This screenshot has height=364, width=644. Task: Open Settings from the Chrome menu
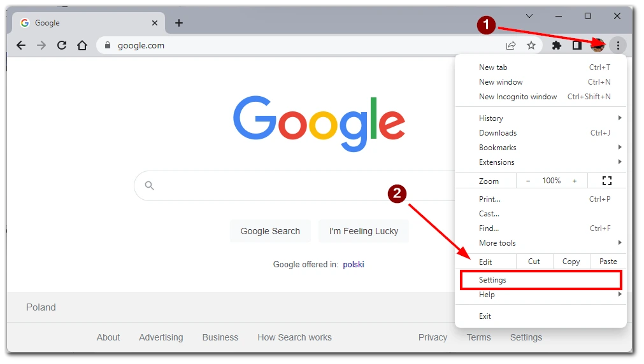(541, 280)
